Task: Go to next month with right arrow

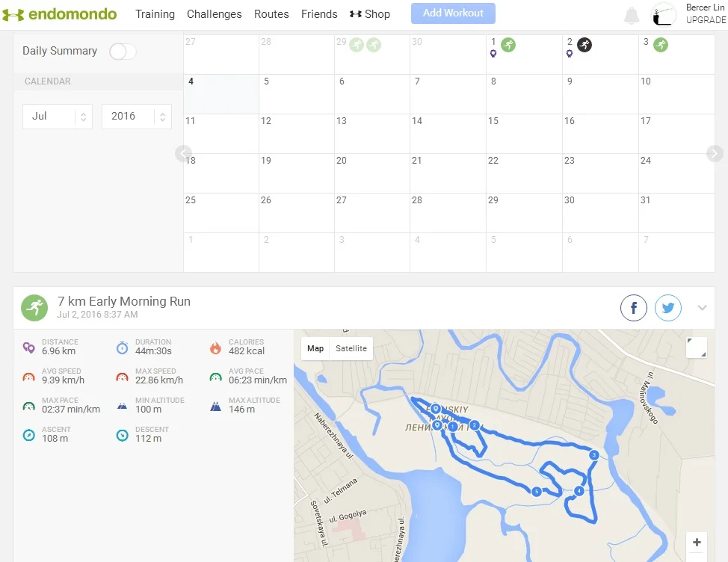Action: coord(715,153)
